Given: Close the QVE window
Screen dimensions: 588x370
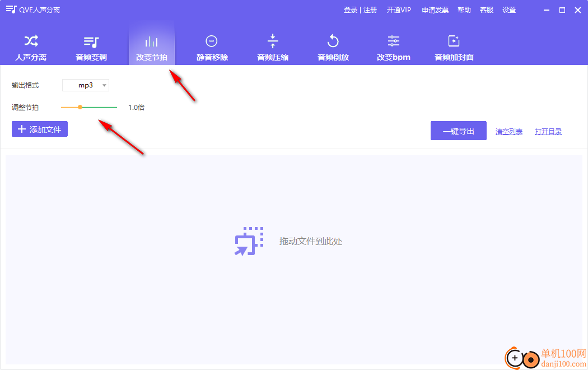Looking at the screenshot, I should point(578,10).
